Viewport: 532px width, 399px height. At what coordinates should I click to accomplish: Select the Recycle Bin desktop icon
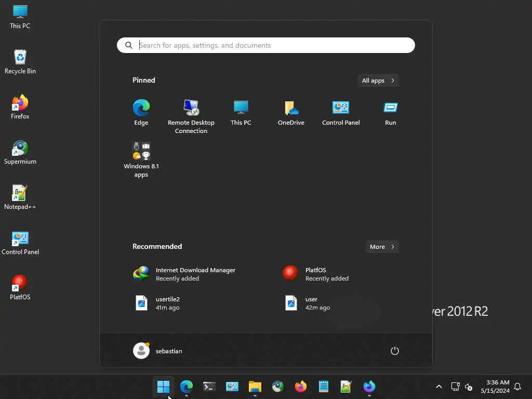(20, 62)
